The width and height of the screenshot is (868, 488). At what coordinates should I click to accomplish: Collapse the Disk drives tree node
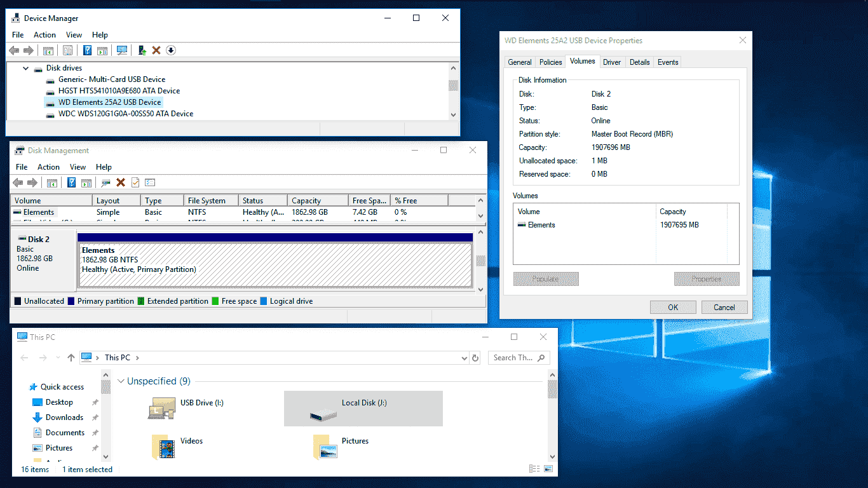point(25,68)
